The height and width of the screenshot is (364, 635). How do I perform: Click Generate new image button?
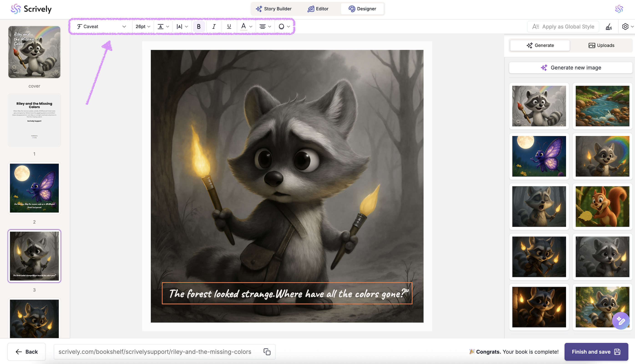tap(571, 68)
